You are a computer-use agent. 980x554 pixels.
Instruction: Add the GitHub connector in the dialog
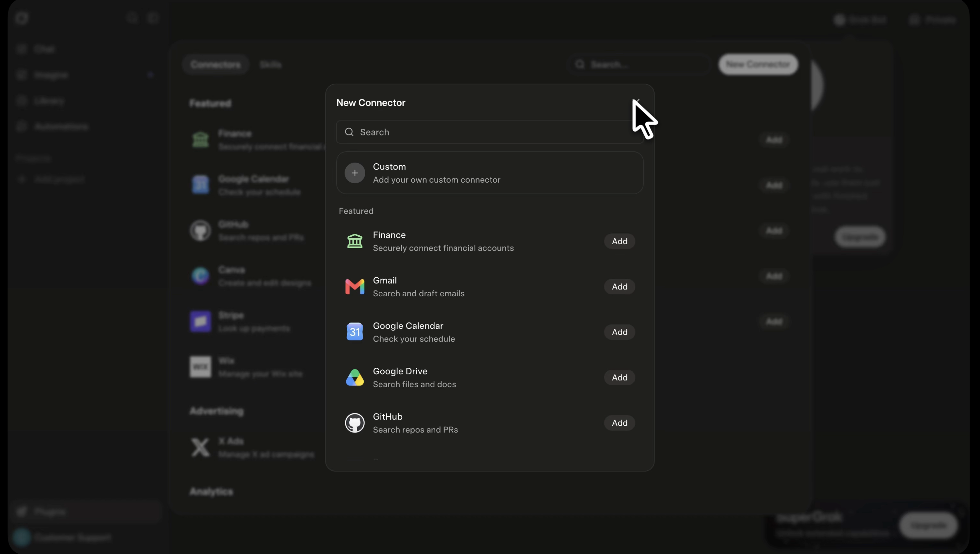tap(619, 423)
